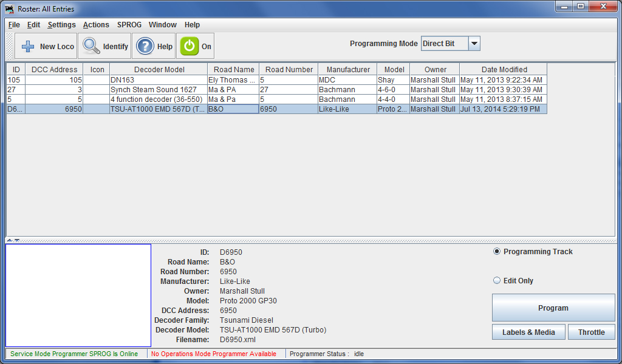Screen dimensions: 622x364
Task: Click the Direct Bit combo box field
Action: coord(445,44)
